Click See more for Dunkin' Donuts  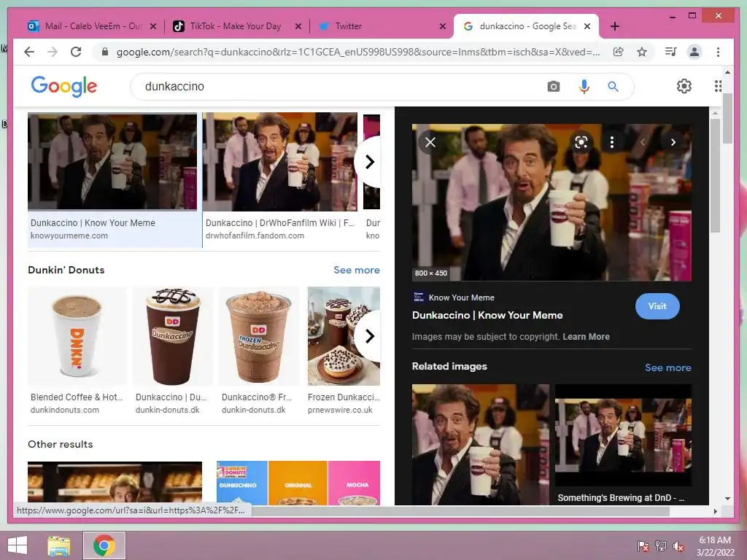pos(356,270)
